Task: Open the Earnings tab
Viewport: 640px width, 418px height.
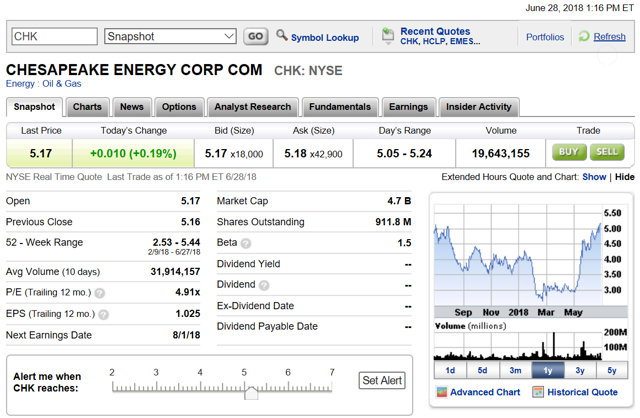Action: point(409,107)
